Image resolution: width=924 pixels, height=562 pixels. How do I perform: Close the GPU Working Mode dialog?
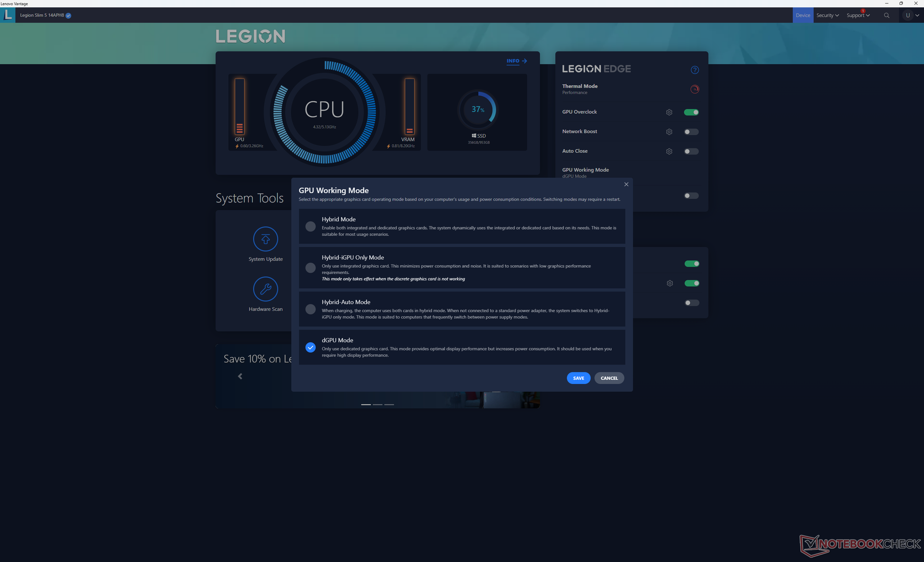tap(626, 184)
